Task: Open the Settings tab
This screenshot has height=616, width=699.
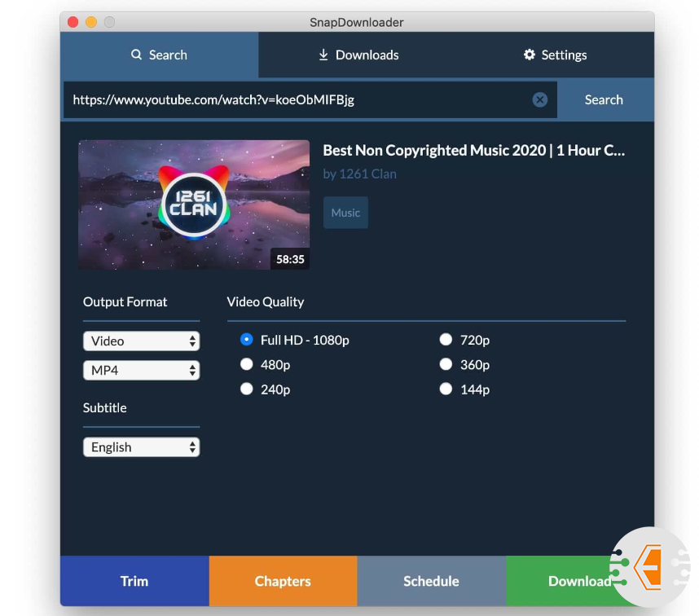Action: tap(555, 55)
